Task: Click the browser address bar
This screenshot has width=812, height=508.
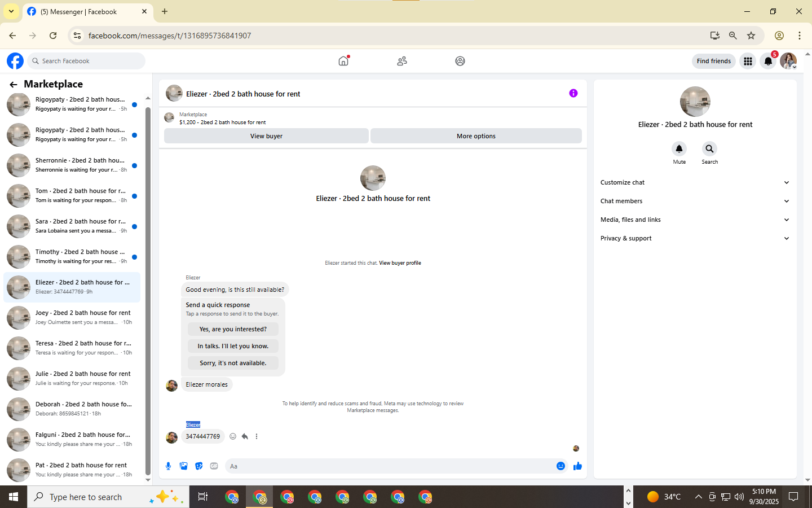Action: (395, 36)
